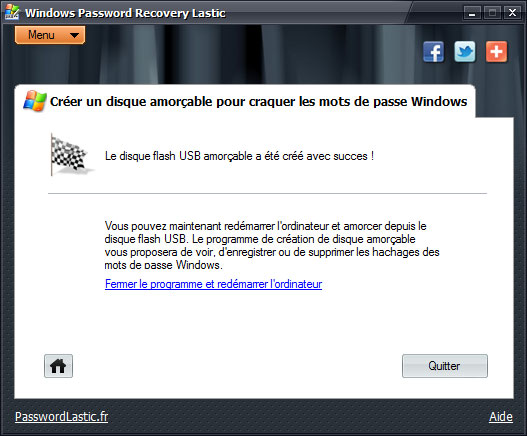
Task: Click the checkered finish flag icon
Action: pos(70,155)
